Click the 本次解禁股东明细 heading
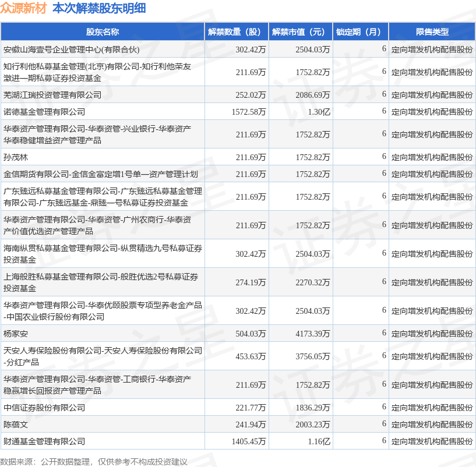Image resolution: width=476 pixels, height=467 pixels. 99,8
